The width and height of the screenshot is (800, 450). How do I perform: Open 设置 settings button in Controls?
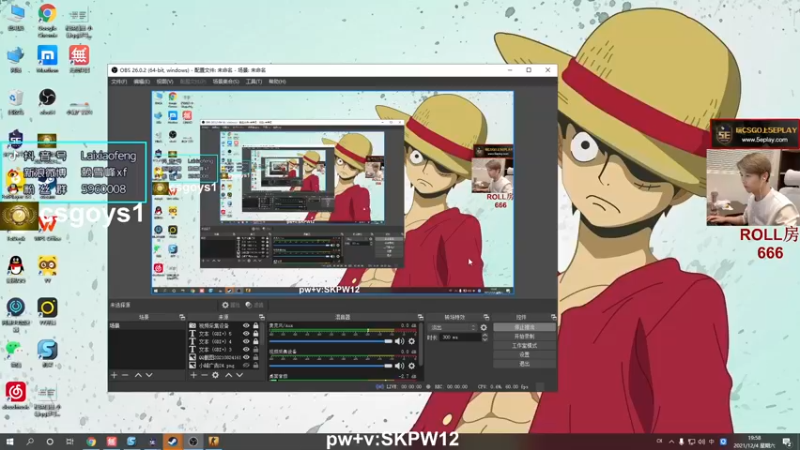[524, 355]
